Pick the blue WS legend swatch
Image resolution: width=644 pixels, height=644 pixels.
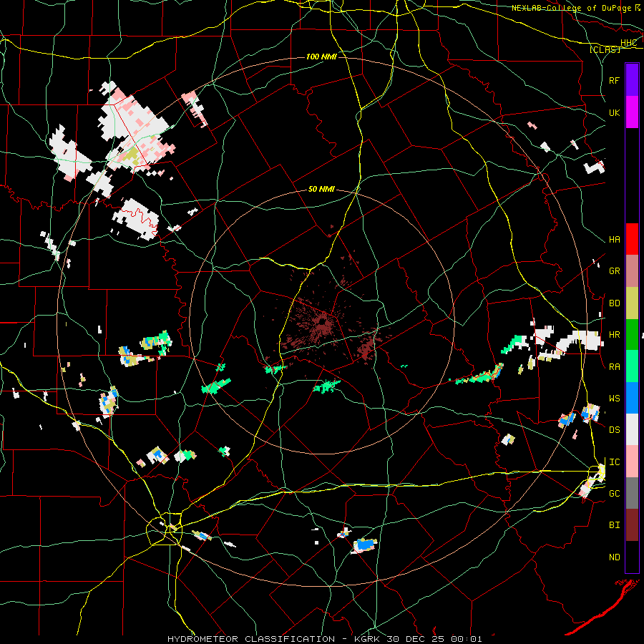coord(632,398)
